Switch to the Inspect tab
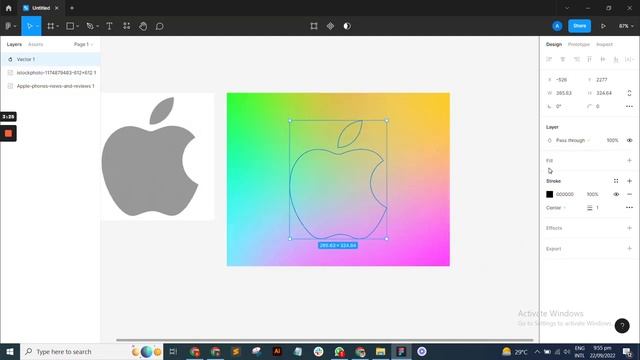Image resolution: width=640 pixels, height=360 pixels. coord(604,44)
